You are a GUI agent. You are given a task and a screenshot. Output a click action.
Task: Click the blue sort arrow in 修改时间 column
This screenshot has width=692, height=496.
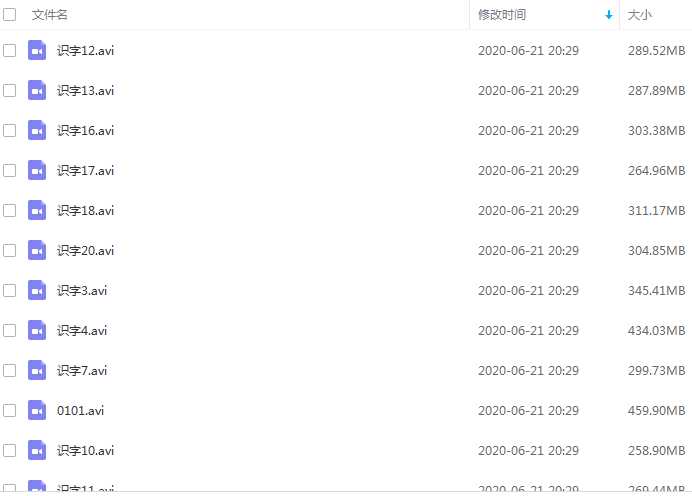(609, 15)
